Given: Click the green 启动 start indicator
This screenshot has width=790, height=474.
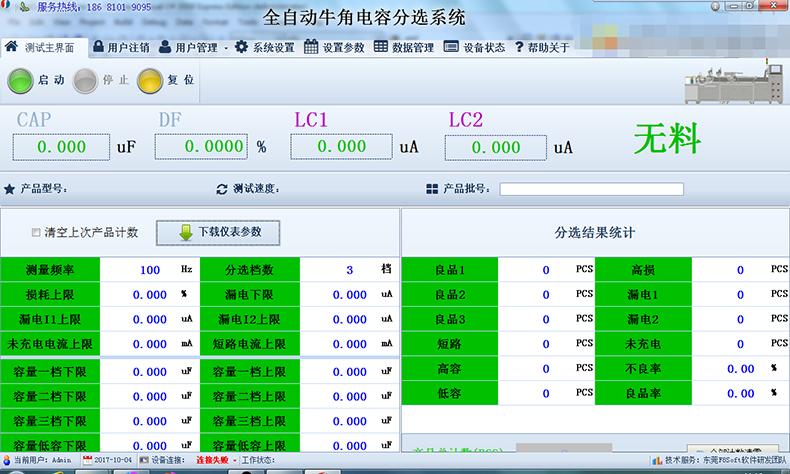Looking at the screenshot, I should click(21, 80).
